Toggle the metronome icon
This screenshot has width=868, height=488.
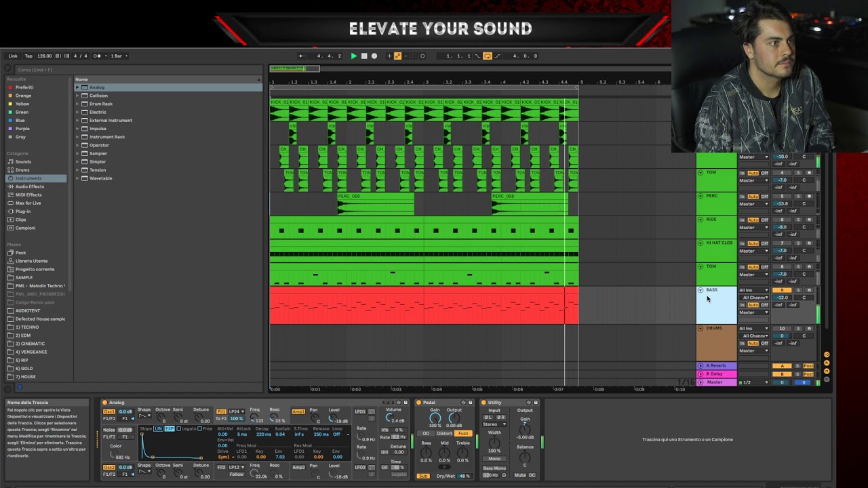click(97, 56)
